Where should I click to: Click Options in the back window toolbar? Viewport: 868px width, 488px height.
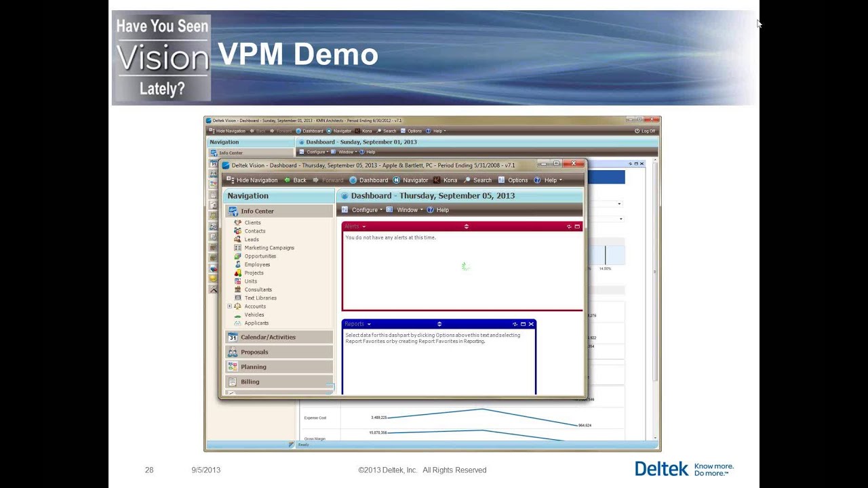pos(412,131)
